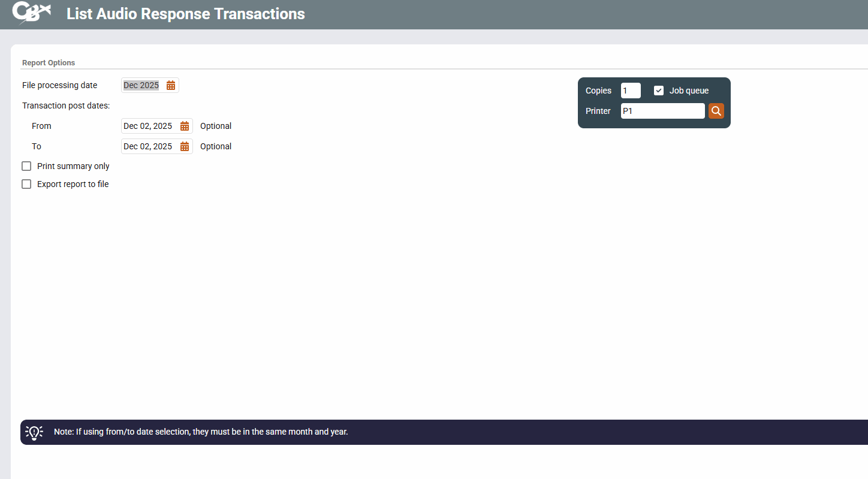Uncheck the Job queue checkbox
The height and width of the screenshot is (479, 868).
point(659,91)
